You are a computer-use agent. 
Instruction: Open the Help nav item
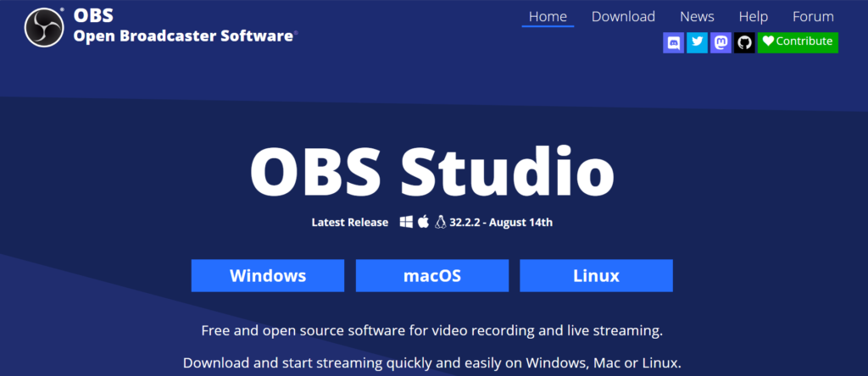754,17
